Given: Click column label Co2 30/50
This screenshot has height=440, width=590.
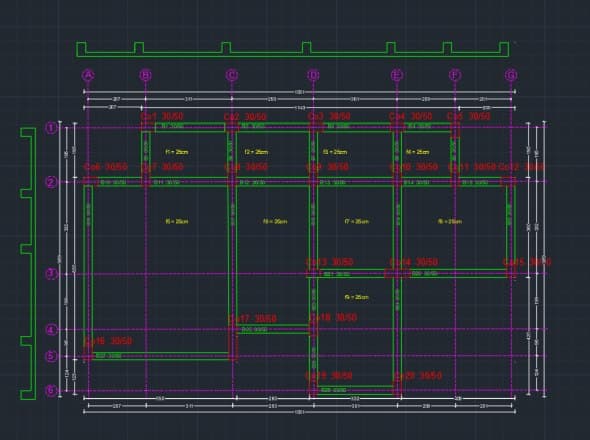Looking at the screenshot, I should (245, 117).
